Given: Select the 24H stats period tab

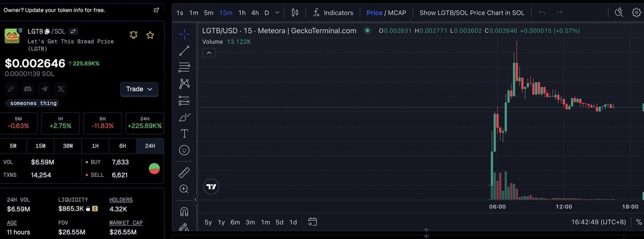Looking at the screenshot, I should tap(150, 146).
